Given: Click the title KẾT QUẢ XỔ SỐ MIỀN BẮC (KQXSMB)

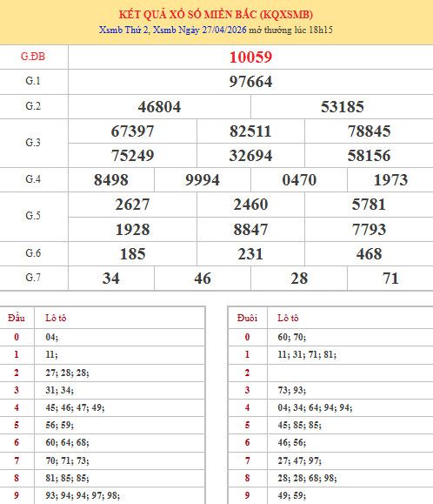Looking at the screenshot, I should coord(216,15).
